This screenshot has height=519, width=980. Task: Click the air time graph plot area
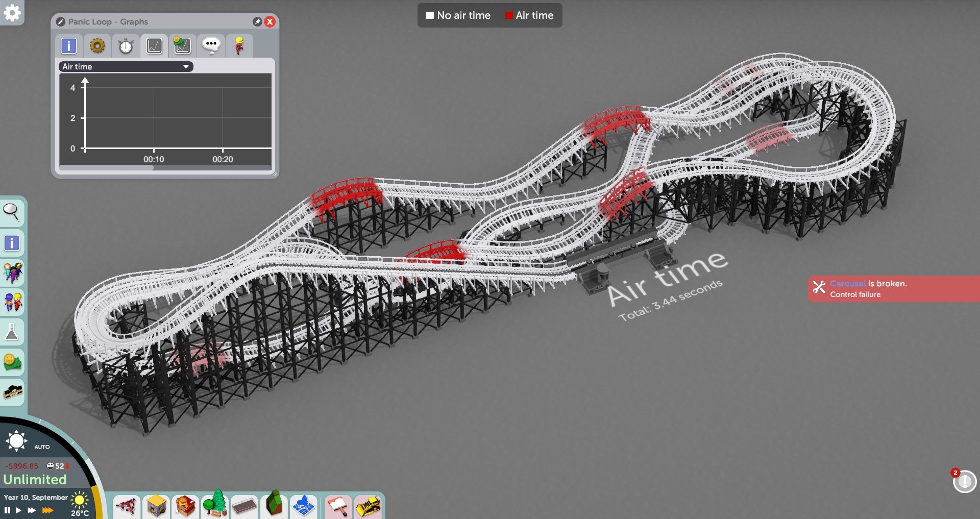pos(165,118)
